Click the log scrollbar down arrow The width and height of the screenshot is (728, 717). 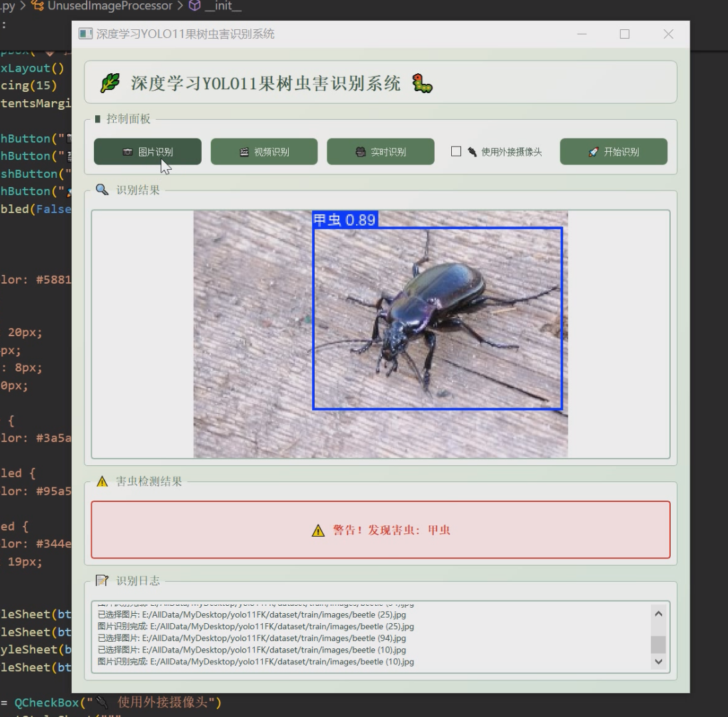tap(659, 662)
